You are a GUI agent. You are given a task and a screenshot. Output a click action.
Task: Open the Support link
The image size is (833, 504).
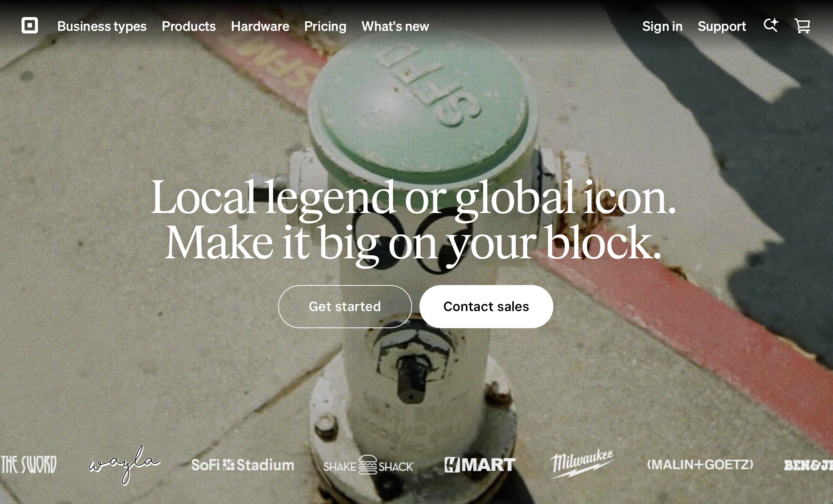tap(722, 26)
